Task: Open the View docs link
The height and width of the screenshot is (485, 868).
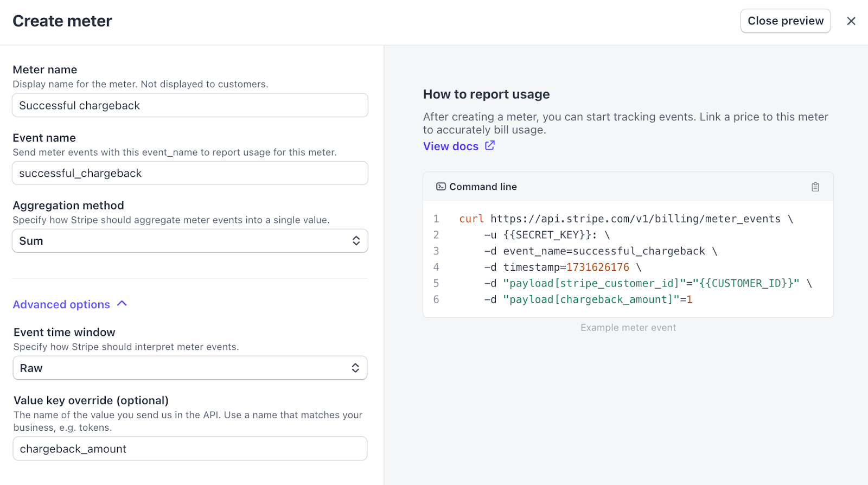Action: coord(450,146)
